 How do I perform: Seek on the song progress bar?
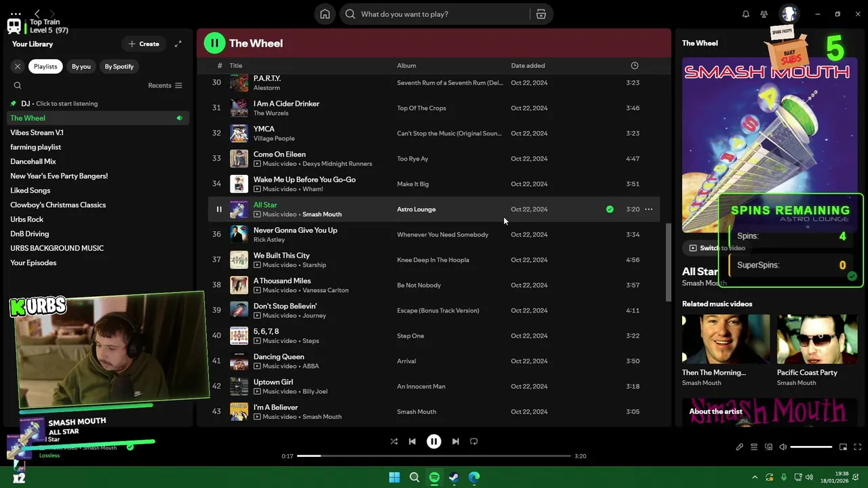pos(433,456)
